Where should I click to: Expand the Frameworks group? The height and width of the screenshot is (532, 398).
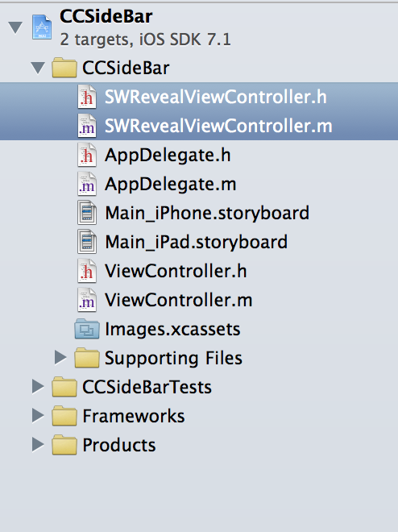click(38, 416)
